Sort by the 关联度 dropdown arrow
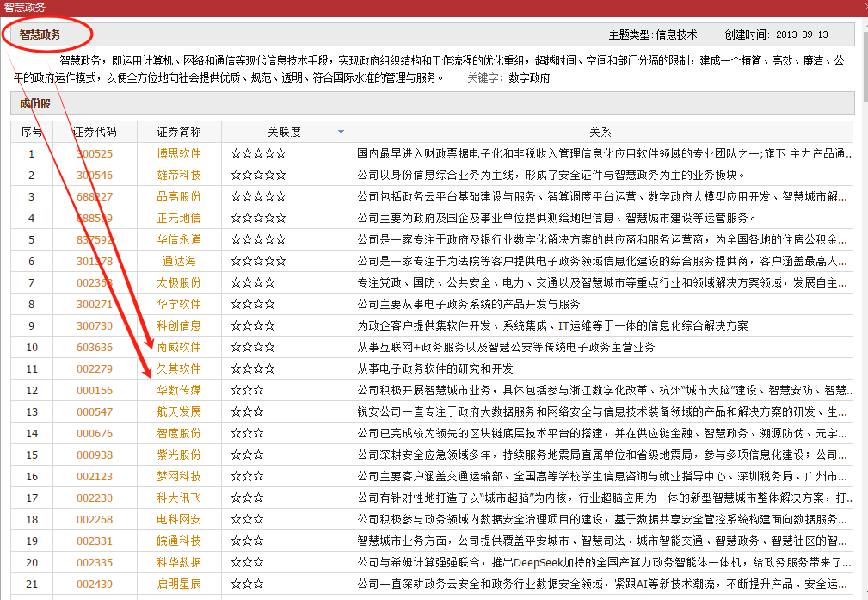 (341, 132)
